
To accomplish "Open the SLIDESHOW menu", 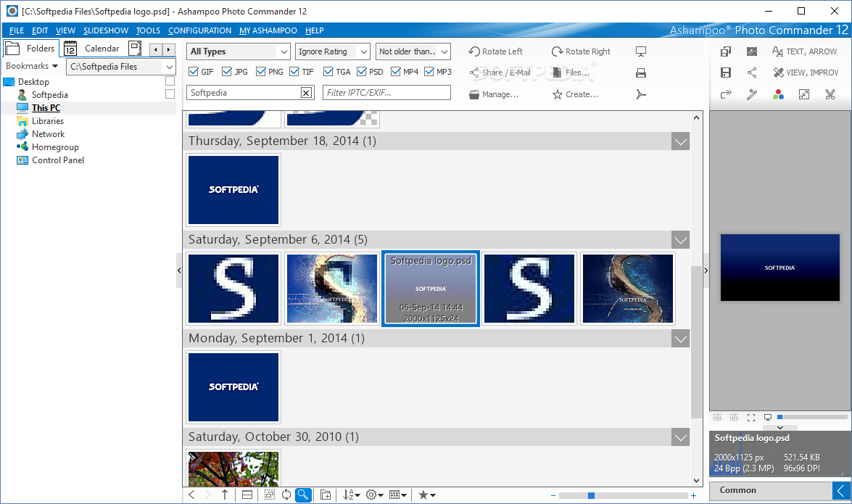I will pyautogui.click(x=105, y=30).
